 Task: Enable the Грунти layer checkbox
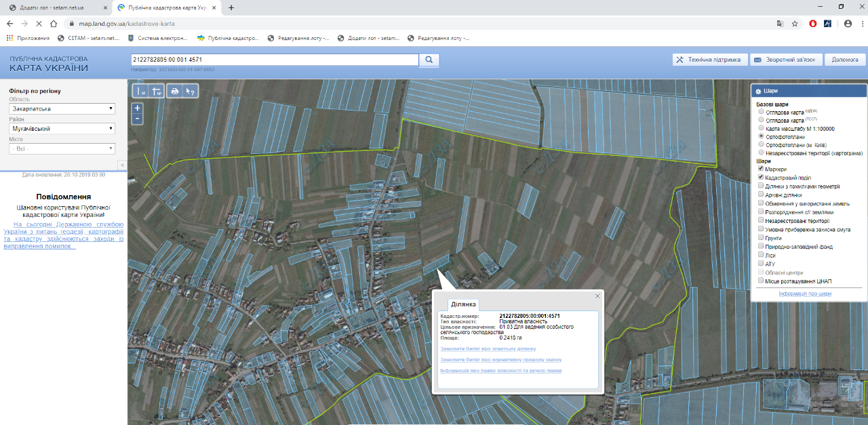point(762,238)
